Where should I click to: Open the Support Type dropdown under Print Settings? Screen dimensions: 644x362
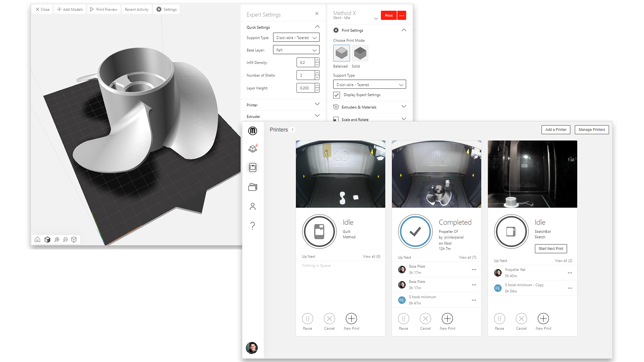click(369, 84)
